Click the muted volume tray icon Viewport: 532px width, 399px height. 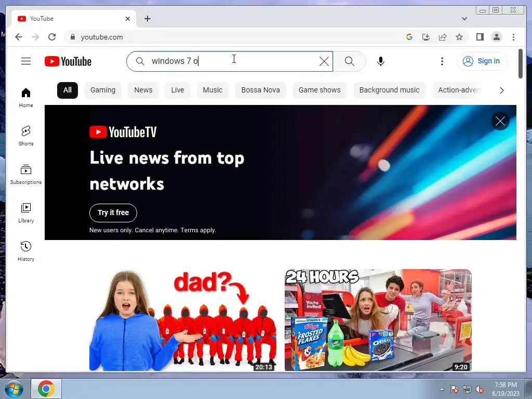click(x=480, y=389)
